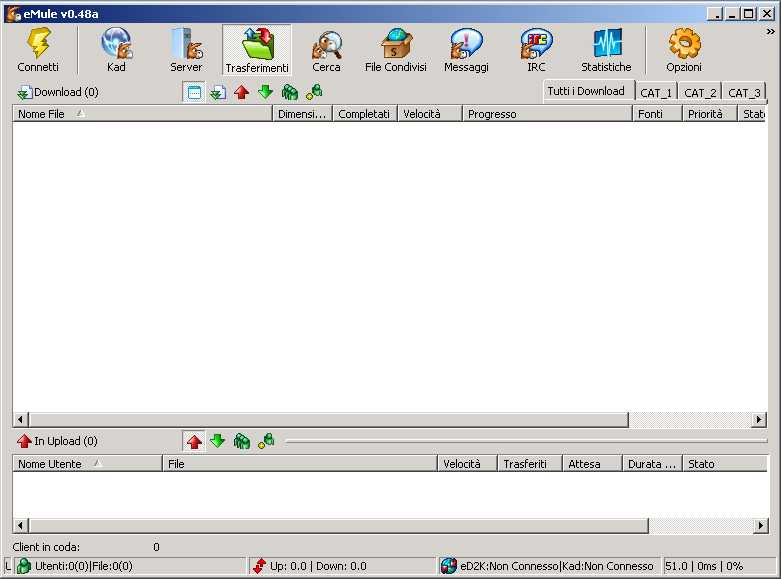Viewport: 781px width, 579px height.
Task: Click the Connetti lightning bolt button
Action: pos(38,50)
